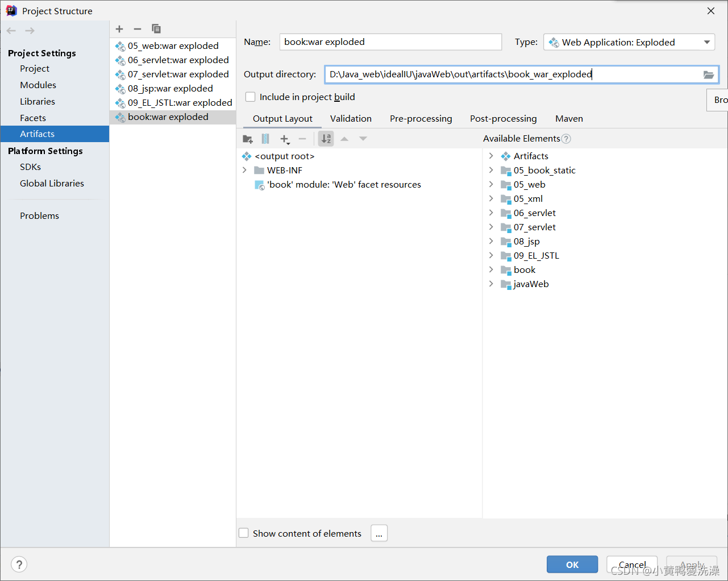Viewport: 728px width, 581px height.
Task: Click the WEB-INF folder icon
Action: (259, 171)
